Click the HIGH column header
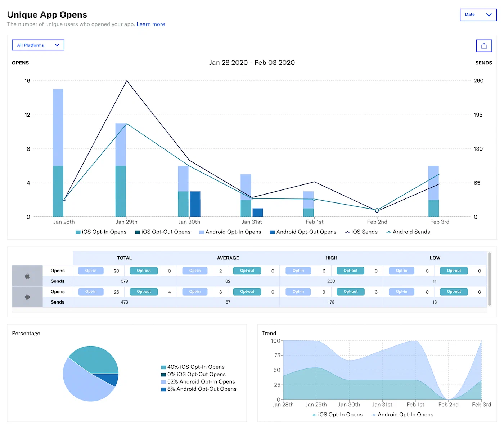This screenshot has height=429, width=504. 331,258
